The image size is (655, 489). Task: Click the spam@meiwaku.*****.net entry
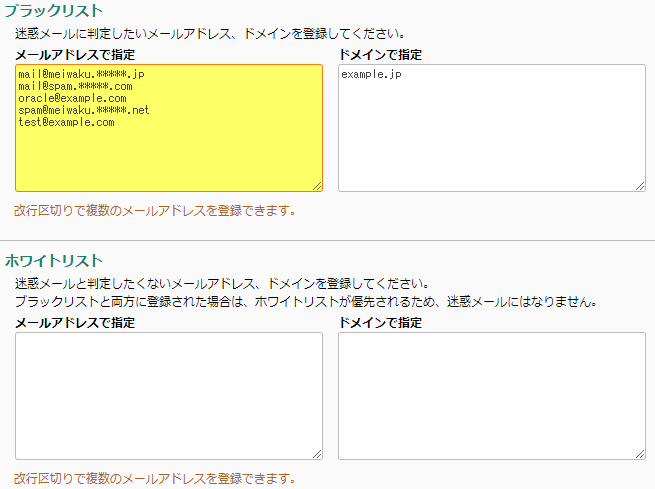[83, 110]
